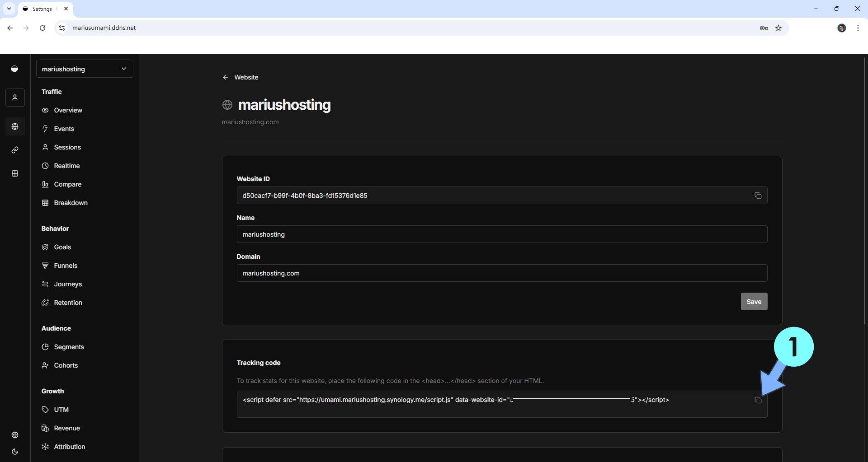Click into the Name input field
This screenshot has width=868, height=462.
pos(502,234)
